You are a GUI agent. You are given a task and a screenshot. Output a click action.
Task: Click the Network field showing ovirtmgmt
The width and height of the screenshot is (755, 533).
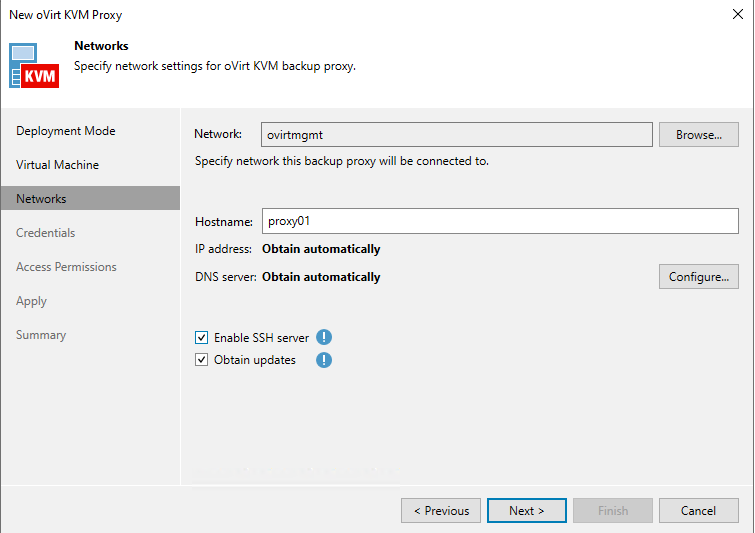pyautogui.click(x=456, y=135)
